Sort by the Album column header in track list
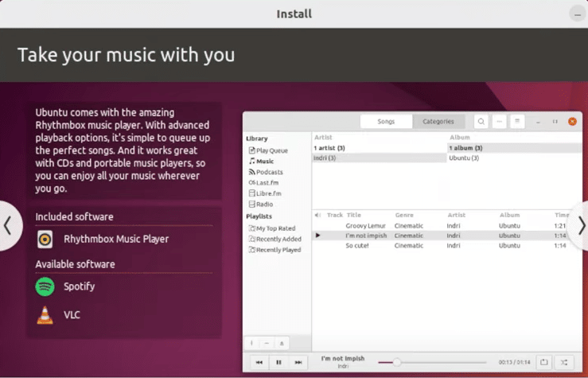Viewport: 588px width, 378px height. [x=509, y=215]
